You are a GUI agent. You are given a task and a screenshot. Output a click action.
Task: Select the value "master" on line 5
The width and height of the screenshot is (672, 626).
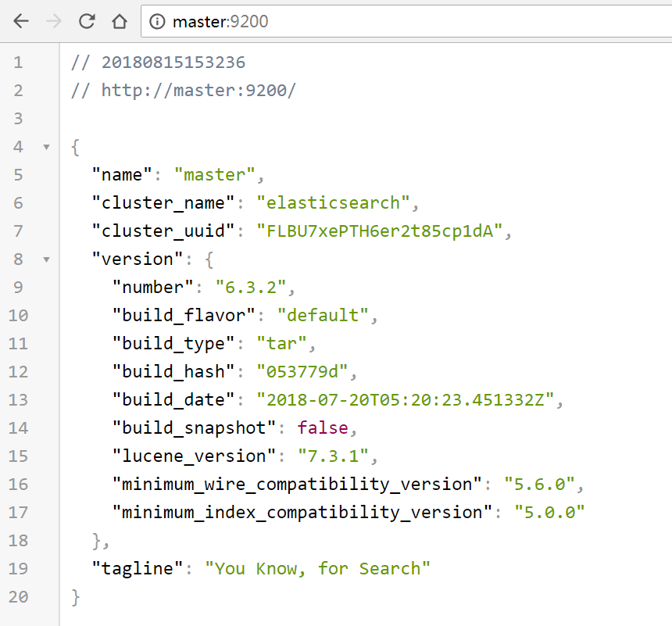(215, 175)
